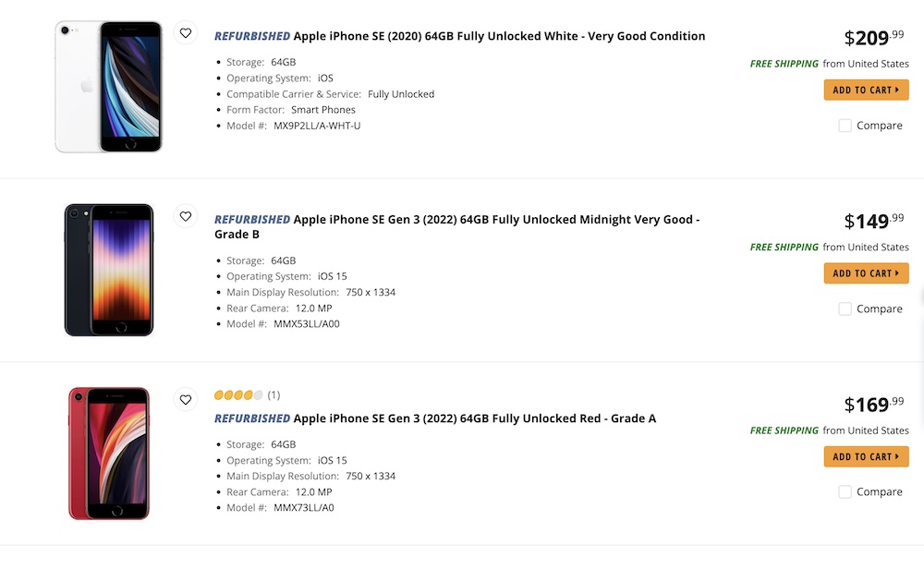Add the $149.99 Midnight iPhone to cart

pyautogui.click(x=866, y=273)
